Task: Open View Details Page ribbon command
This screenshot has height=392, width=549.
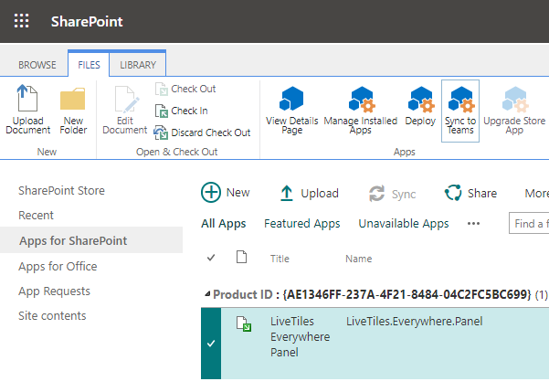Action: pyautogui.click(x=291, y=111)
